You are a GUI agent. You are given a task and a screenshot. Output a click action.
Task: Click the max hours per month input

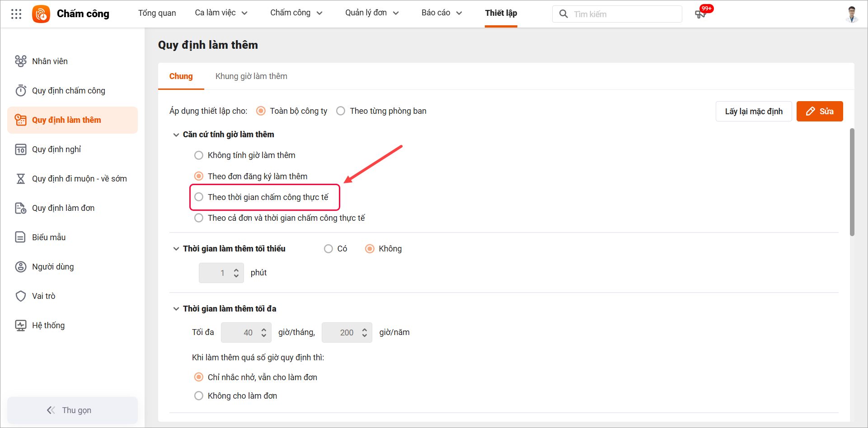tap(246, 333)
